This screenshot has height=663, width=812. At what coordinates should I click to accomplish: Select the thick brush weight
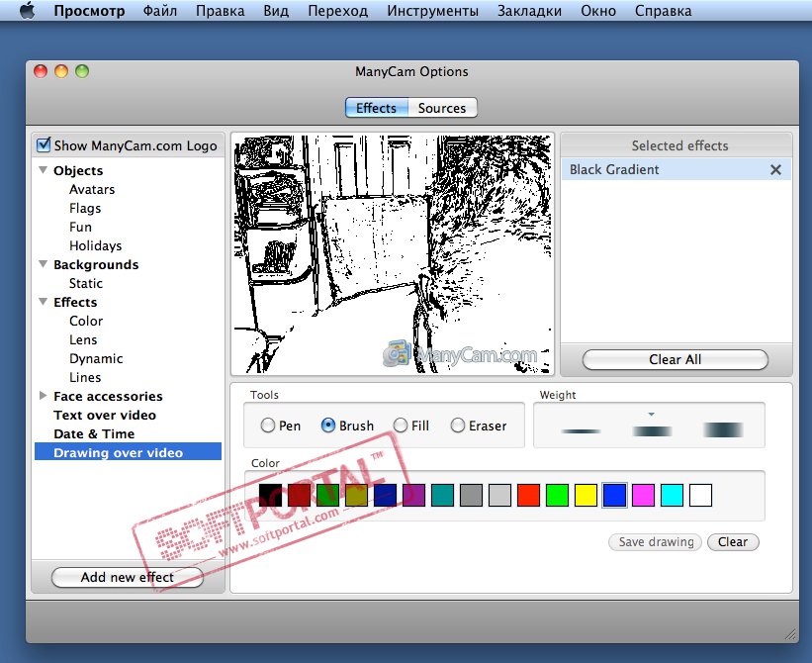point(723,429)
